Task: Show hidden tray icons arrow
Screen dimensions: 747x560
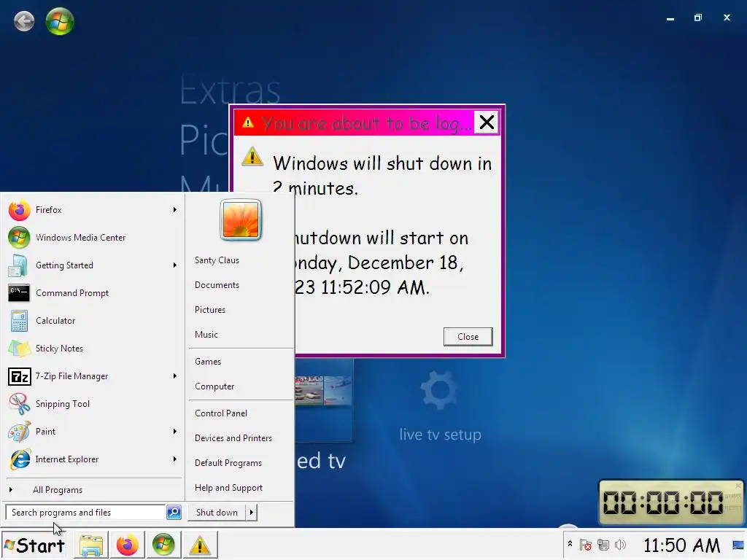Action: [570, 544]
